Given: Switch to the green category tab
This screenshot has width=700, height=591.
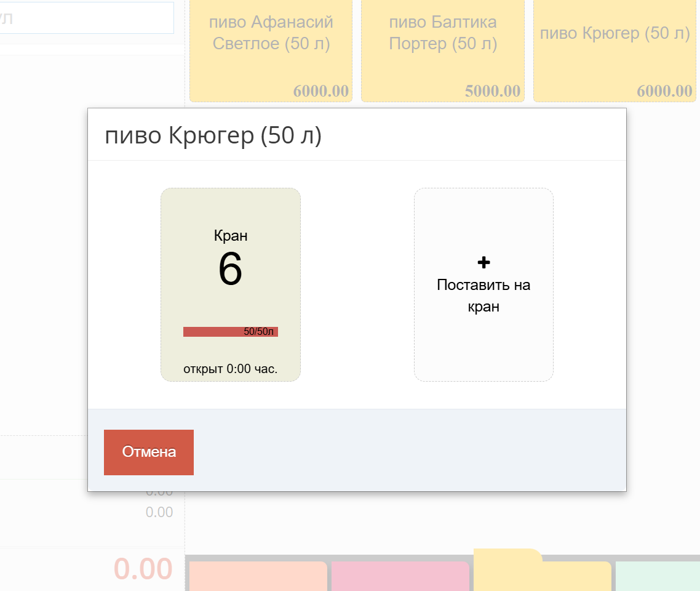Looking at the screenshot, I should 658,576.
